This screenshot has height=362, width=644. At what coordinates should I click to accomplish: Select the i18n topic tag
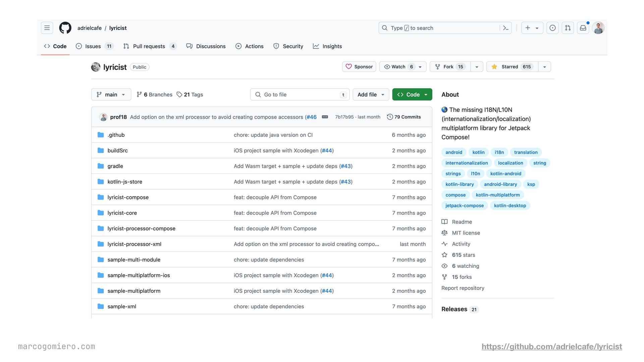499,152
